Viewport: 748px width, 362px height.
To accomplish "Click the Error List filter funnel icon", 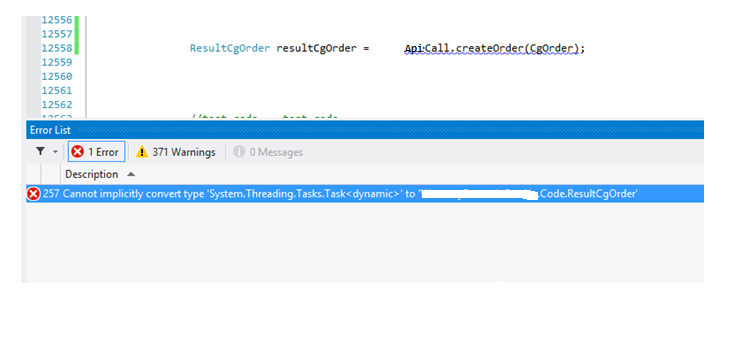I will pyautogui.click(x=41, y=152).
